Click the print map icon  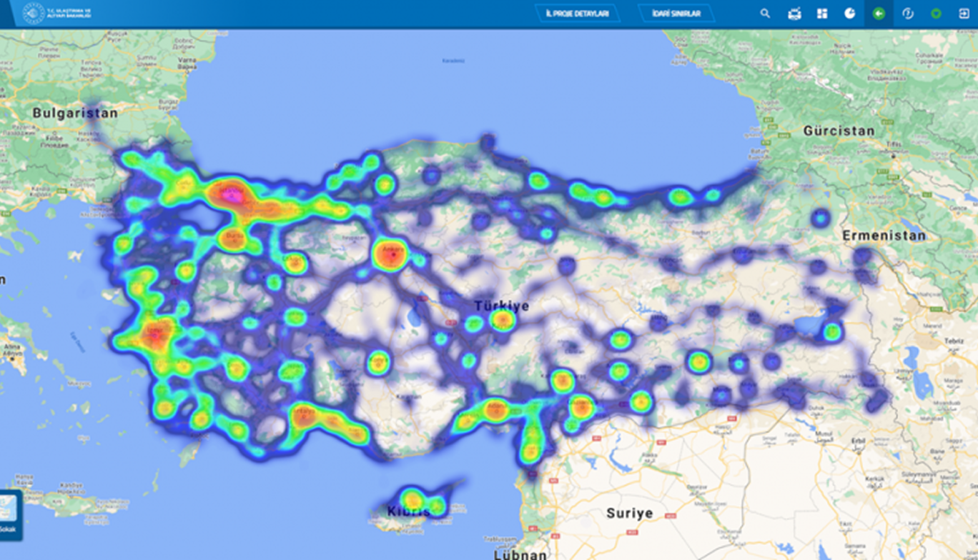coord(794,14)
